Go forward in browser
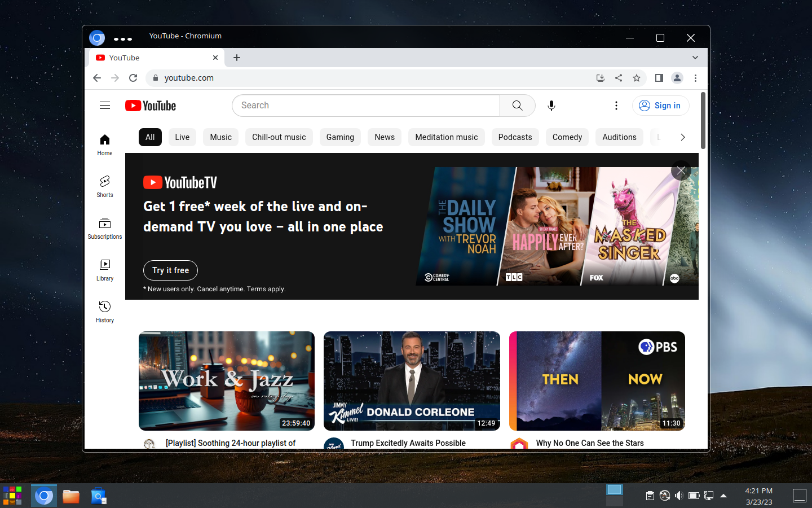812x508 pixels. [115, 78]
